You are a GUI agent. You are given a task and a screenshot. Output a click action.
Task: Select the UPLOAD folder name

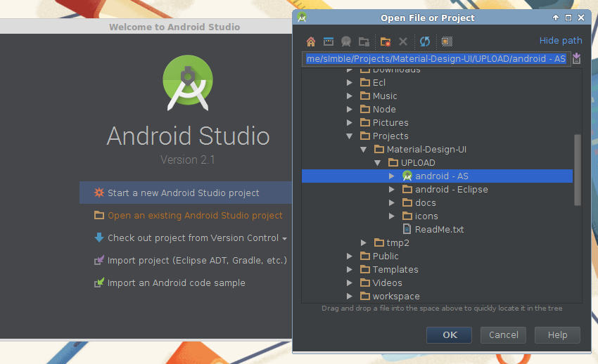[418, 162]
